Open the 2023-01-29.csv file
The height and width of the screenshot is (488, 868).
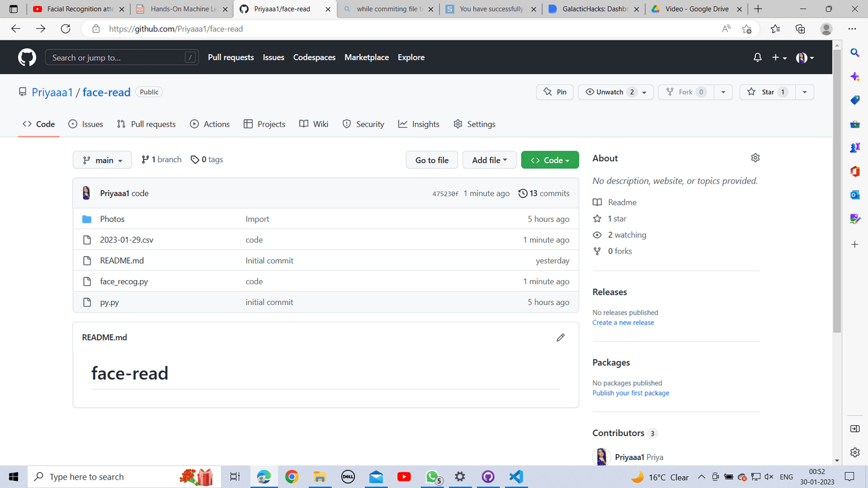point(127,240)
